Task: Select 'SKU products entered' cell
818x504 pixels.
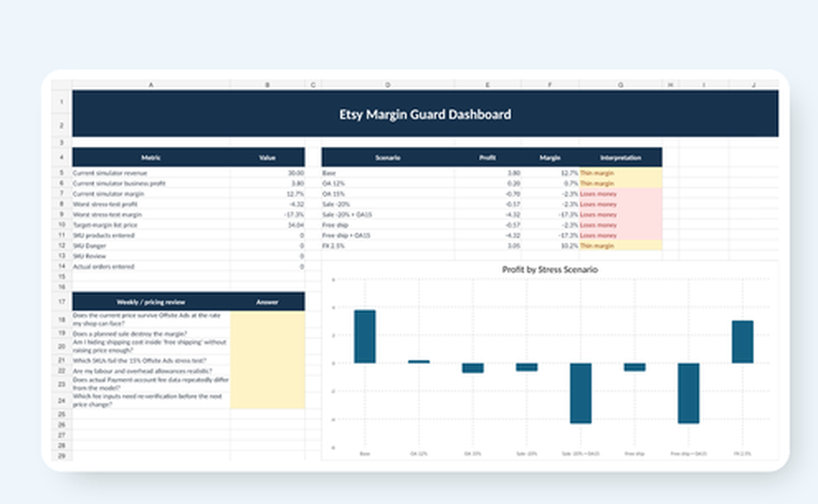Action: 151,235
